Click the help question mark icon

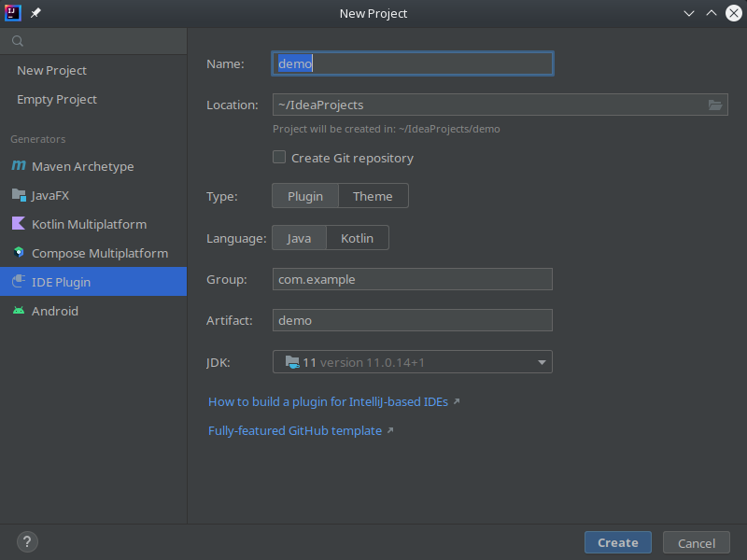(26, 542)
